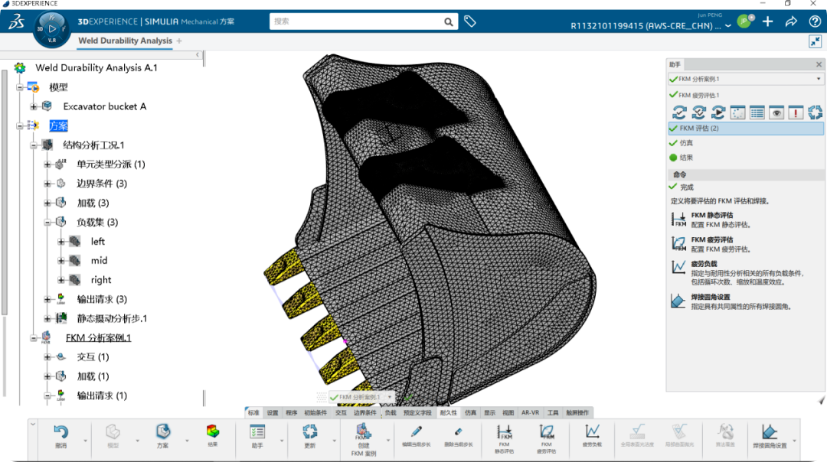The width and height of the screenshot is (828, 467).
Task: Select the FKM 评估 (2) step
Action: tap(746, 128)
